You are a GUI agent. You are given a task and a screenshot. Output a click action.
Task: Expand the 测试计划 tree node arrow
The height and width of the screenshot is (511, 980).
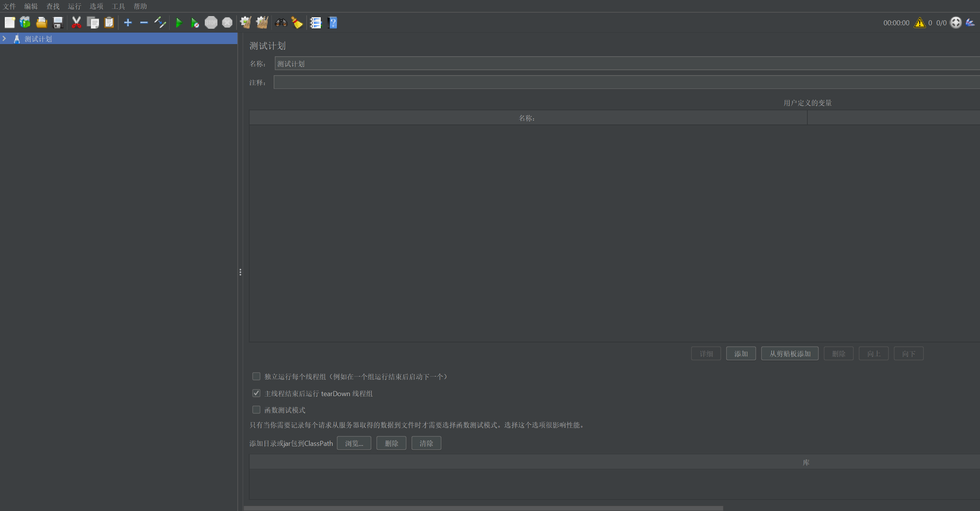tap(4, 39)
